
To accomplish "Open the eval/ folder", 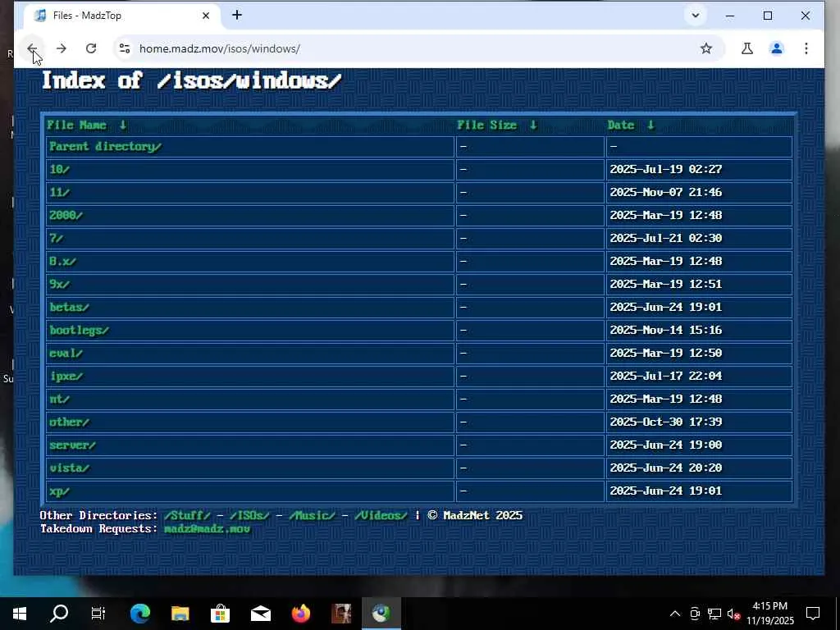I will 66,354.
